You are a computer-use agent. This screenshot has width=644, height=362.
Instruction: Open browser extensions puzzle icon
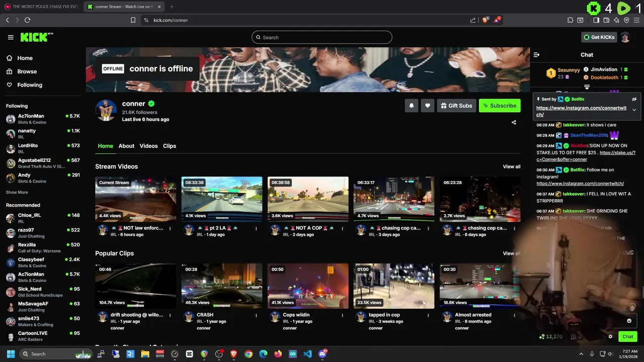pyautogui.click(x=570, y=20)
